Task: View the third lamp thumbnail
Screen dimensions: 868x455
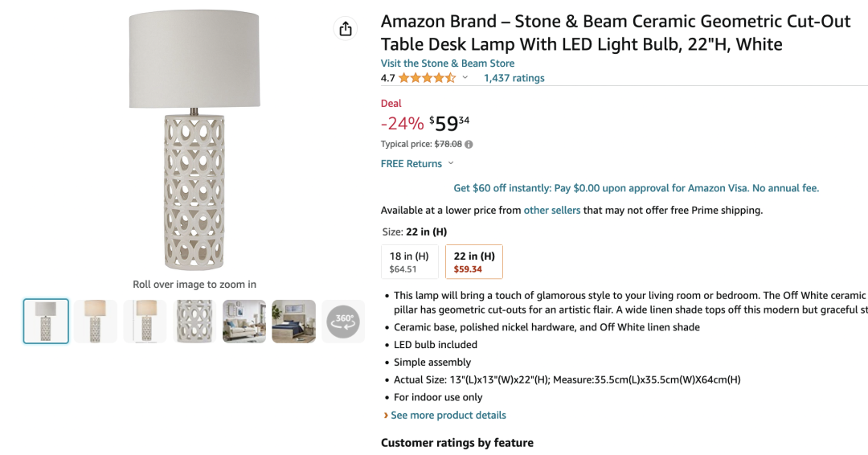Action: (x=145, y=321)
